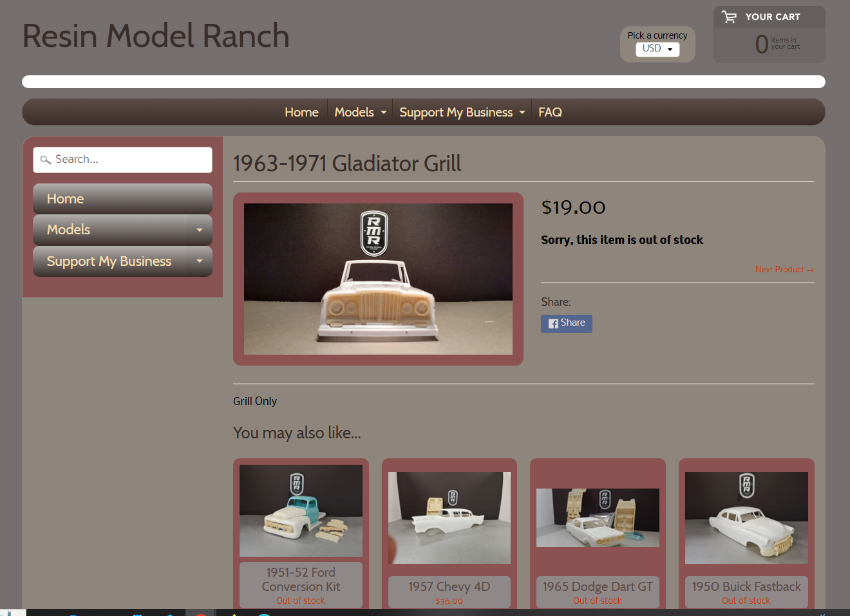
Task: Click the $19.00 price text
Action: coord(573,207)
